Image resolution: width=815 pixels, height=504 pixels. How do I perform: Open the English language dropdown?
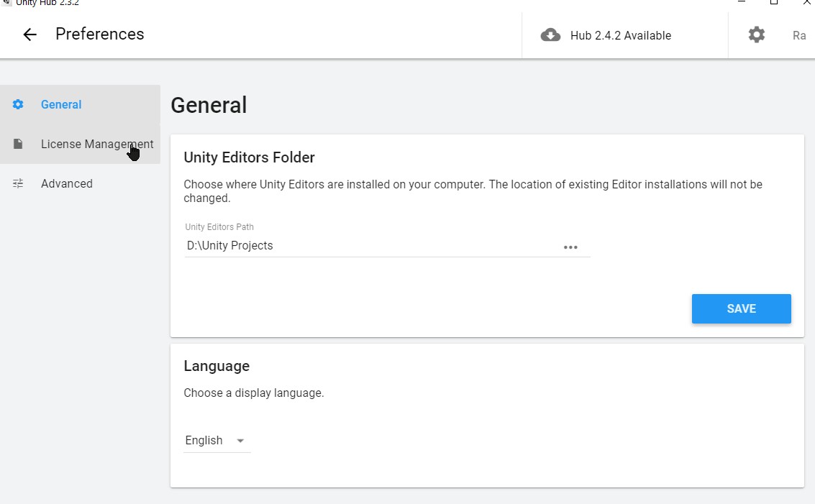click(x=217, y=441)
